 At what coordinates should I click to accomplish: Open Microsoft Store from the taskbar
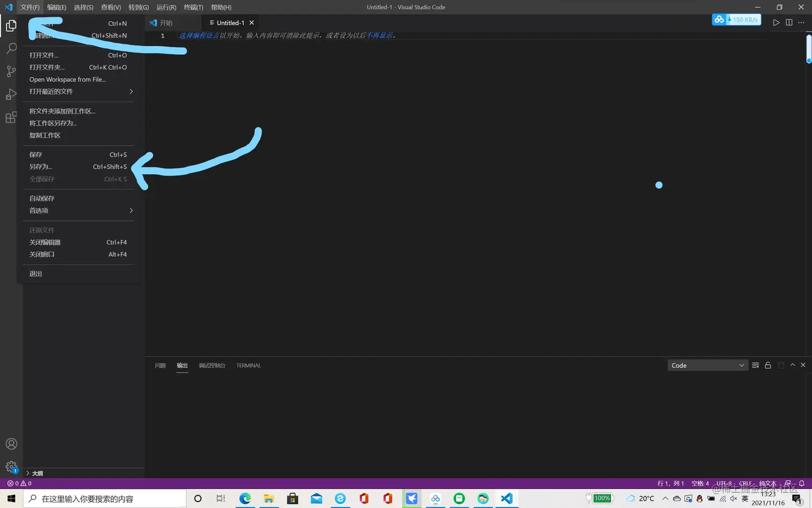point(293,498)
